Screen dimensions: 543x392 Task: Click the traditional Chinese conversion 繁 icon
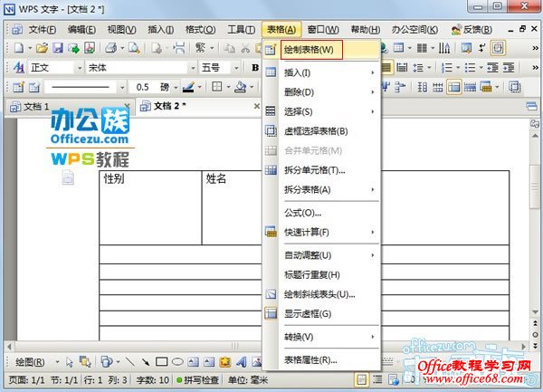[x=201, y=48]
